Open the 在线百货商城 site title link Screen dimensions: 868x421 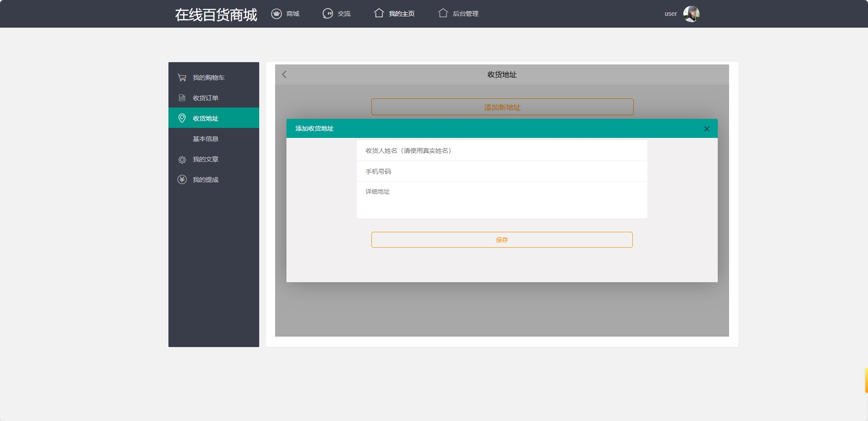click(x=215, y=14)
